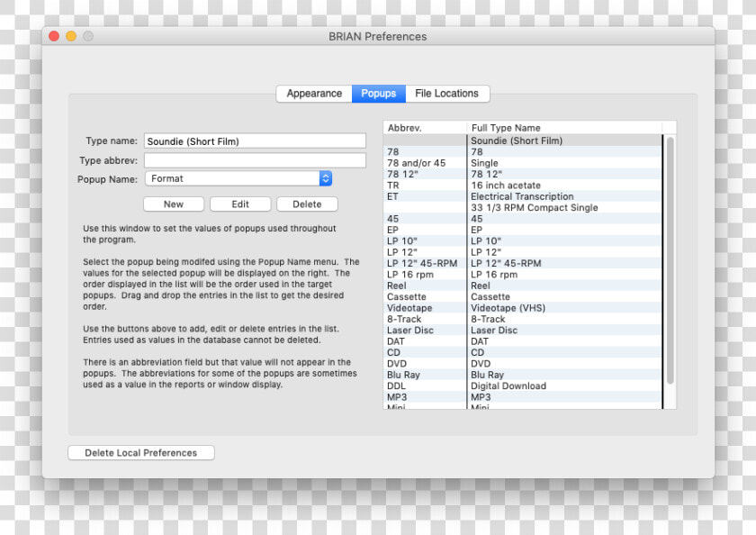
Task: Select the Electrical Transcription row
Action: coord(523,196)
